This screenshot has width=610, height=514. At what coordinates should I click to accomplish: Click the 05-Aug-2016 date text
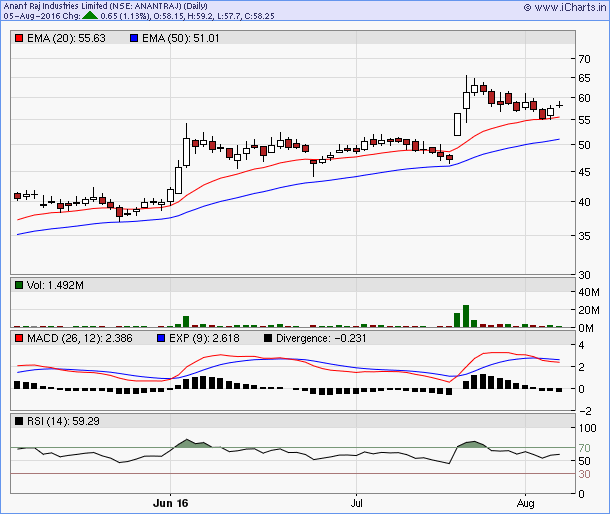pyautogui.click(x=32, y=16)
